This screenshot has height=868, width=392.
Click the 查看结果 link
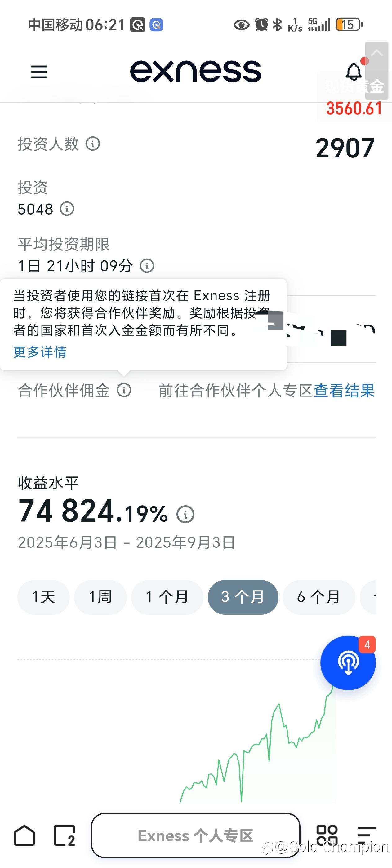click(344, 391)
